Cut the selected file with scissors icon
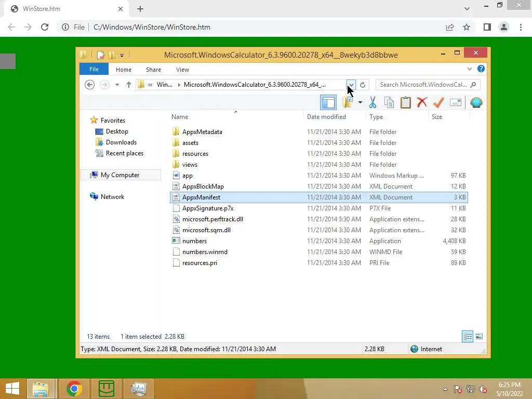The height and width of the screenshot is (399, 532). (373, 102)
